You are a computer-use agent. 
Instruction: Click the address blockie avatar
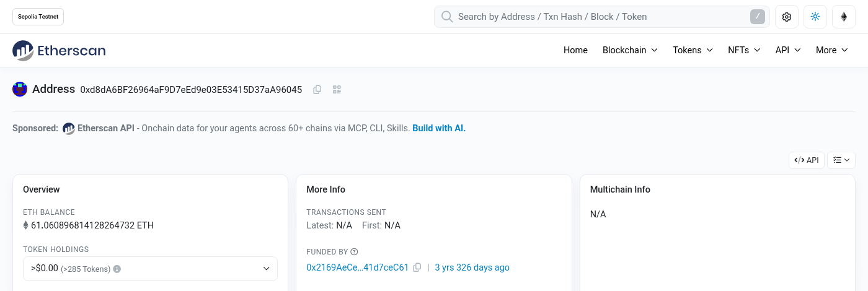click(x=20, y=89)
